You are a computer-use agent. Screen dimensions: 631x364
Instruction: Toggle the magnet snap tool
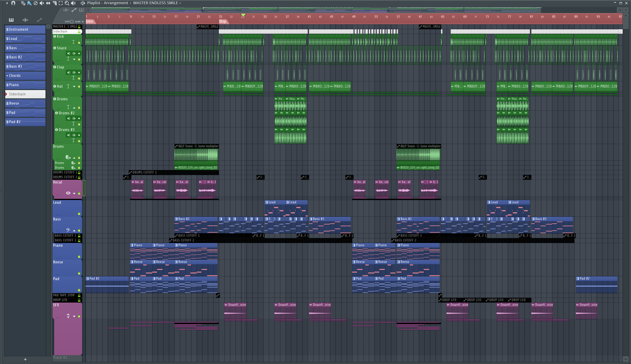pyautogui.click(x=13, y=3)
